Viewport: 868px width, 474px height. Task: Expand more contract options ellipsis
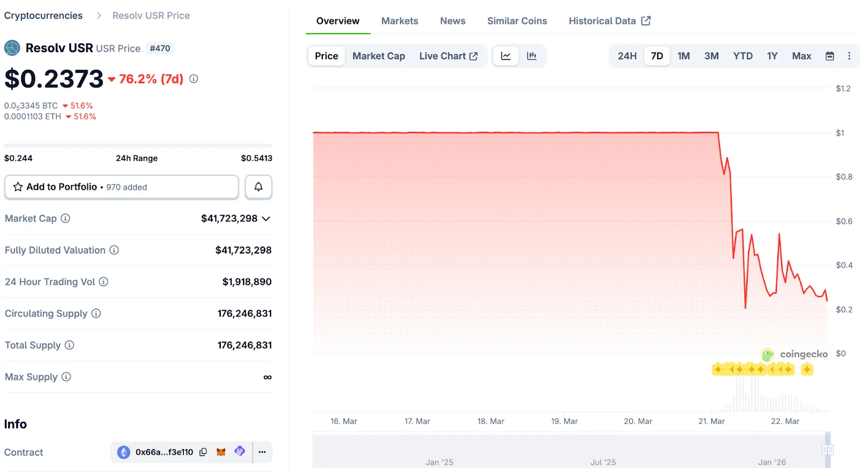[263, 452]
